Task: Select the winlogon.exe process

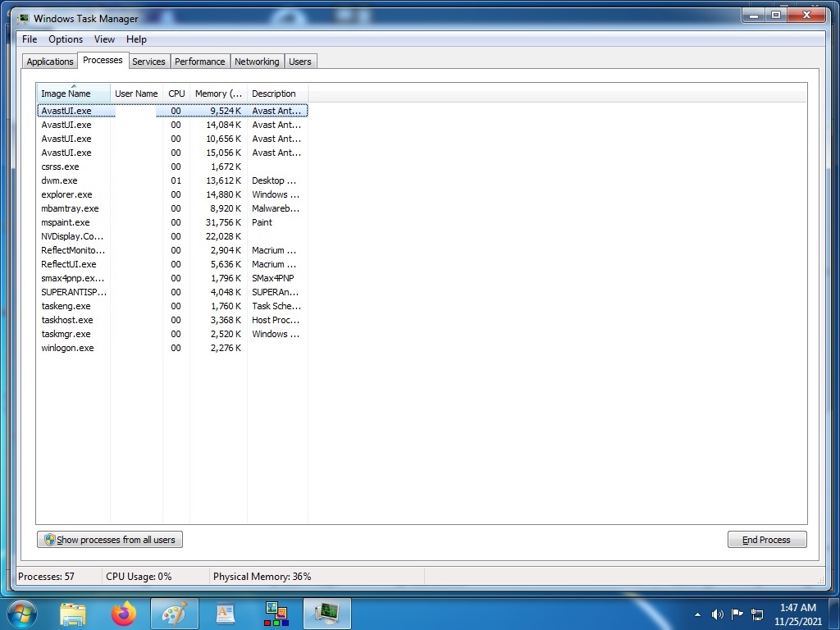Action: pos(172,348)
